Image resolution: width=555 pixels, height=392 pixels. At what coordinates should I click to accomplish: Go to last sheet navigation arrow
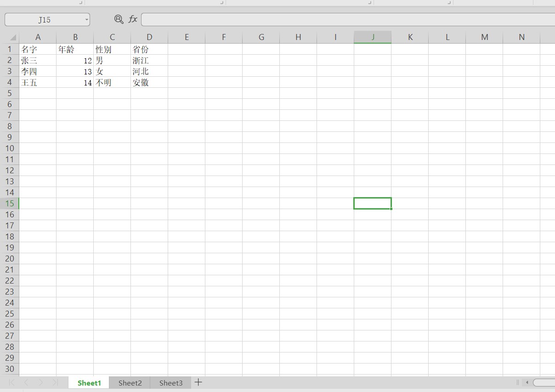click(x=55, y=382)
